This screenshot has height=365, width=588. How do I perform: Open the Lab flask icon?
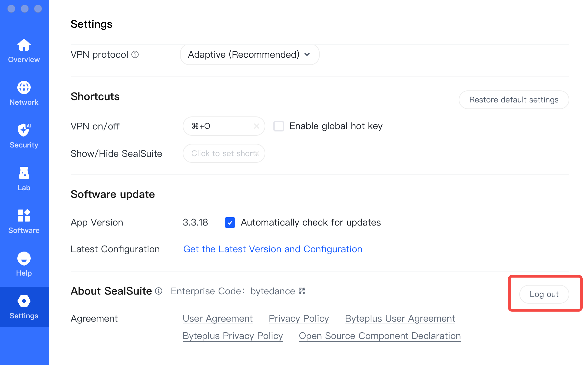(24, 173)
